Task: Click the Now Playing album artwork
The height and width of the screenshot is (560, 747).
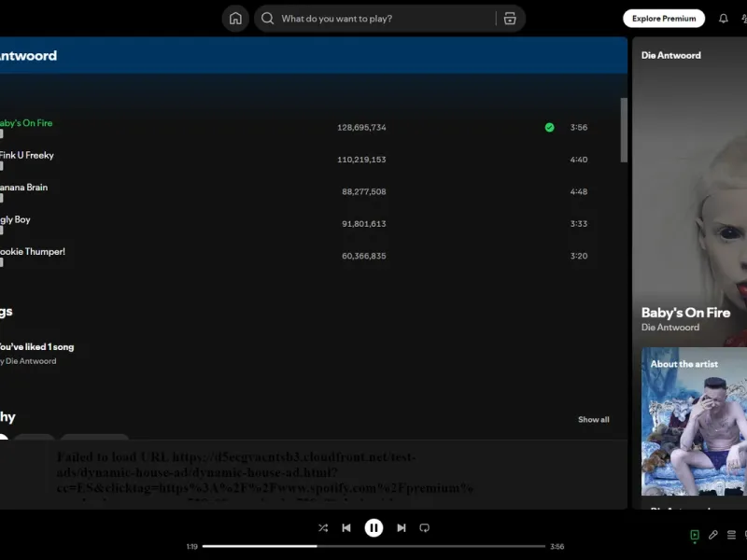Action: tap(689, 190)
